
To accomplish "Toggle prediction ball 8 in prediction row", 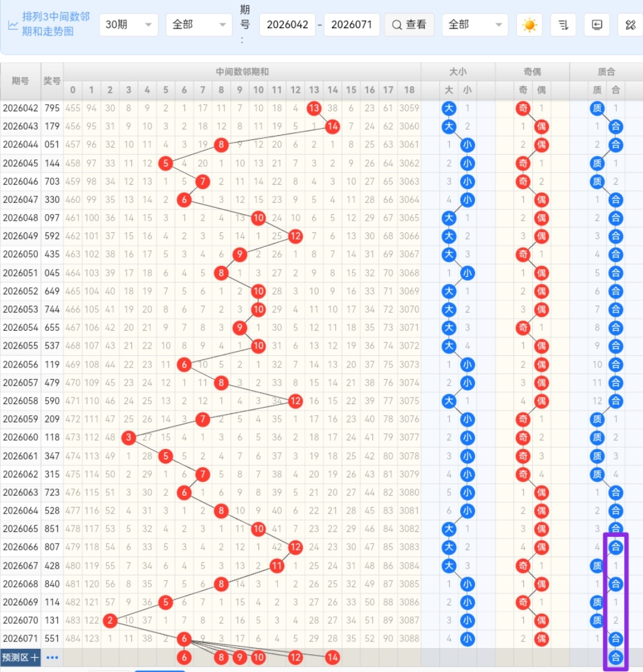I will coord(221,657).
